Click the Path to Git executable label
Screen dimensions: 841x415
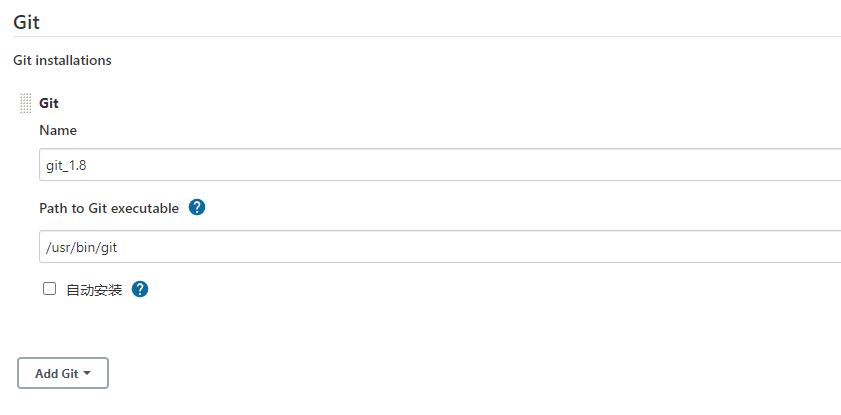pos(109,208)
